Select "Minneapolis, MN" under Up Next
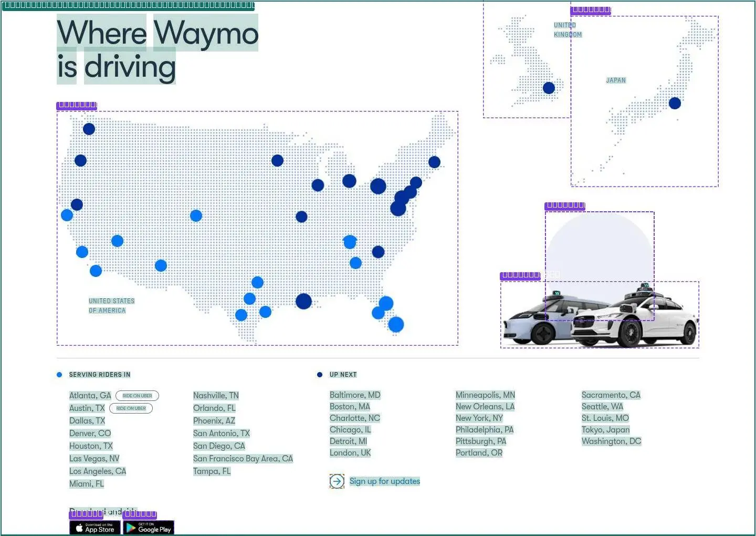 click(486, 395)
